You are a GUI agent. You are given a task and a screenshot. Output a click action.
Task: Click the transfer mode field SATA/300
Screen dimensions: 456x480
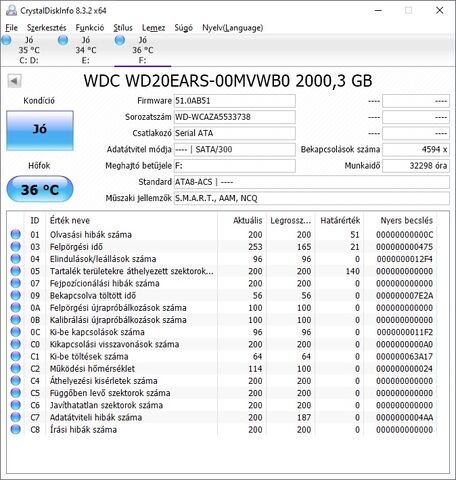coord(235,149)
